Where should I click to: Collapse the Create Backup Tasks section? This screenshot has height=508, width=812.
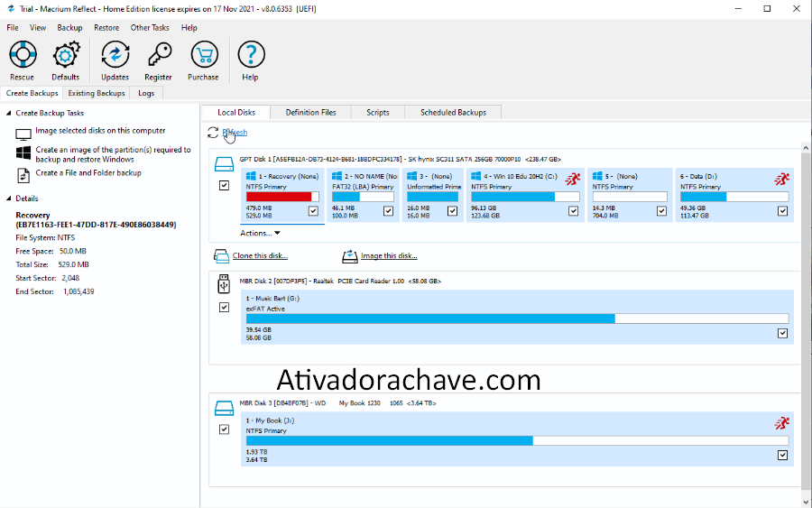point(9,114)
